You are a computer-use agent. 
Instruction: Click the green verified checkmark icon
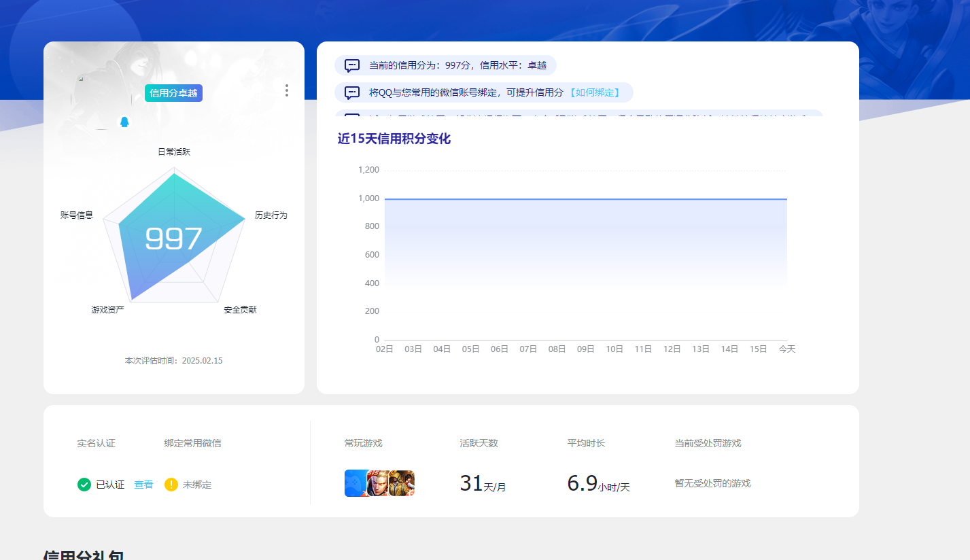[x=84, y=485]
